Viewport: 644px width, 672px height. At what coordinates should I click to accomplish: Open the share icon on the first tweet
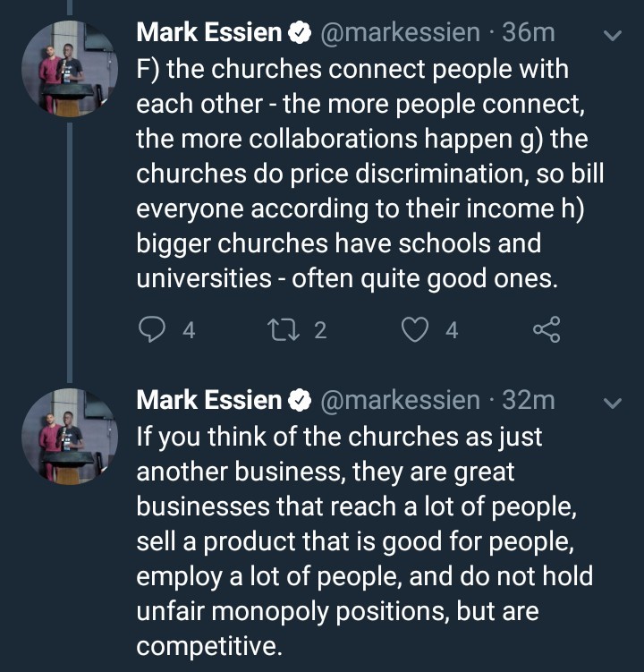[x=547, y=331]
